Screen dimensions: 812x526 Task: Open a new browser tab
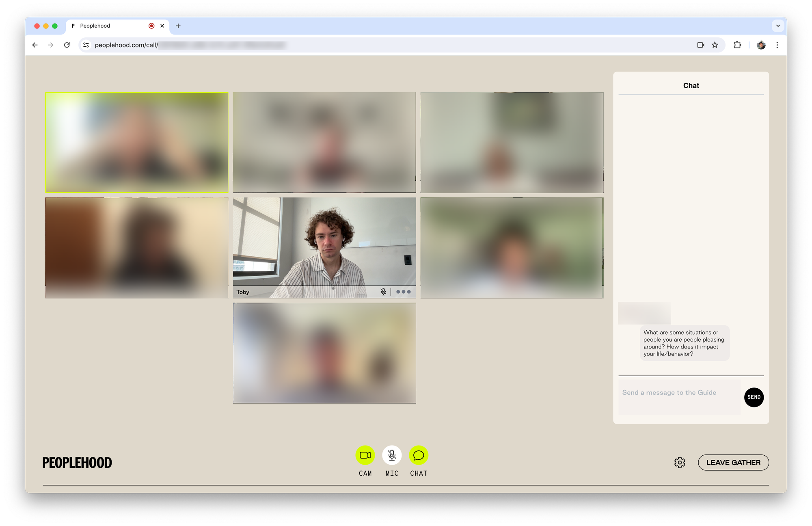pyautogui.click(x=178, y=26)
